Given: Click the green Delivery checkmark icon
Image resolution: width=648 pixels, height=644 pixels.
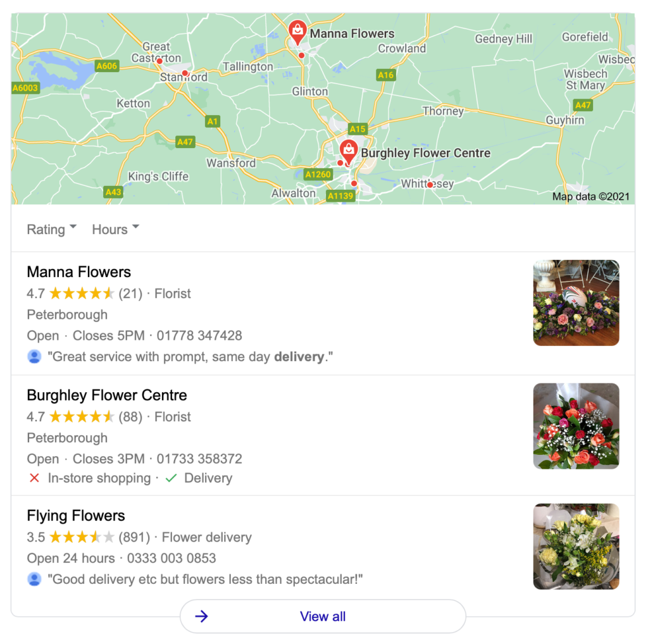Looking at the screenshot, I should 171,478.
